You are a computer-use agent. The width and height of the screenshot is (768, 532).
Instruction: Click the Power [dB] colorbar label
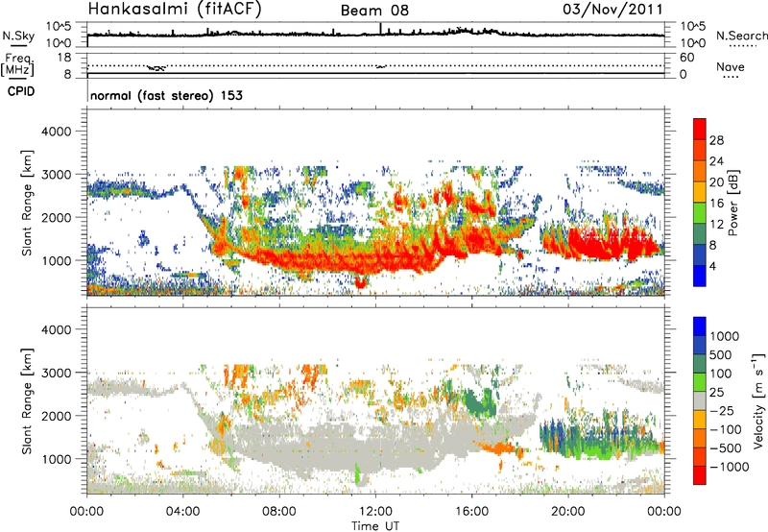[732, 203]
